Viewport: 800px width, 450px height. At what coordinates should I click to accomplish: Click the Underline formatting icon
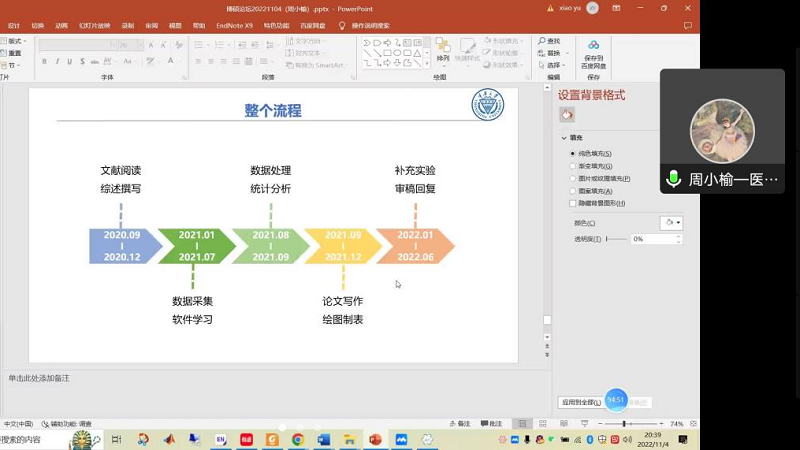coord(69,61)
